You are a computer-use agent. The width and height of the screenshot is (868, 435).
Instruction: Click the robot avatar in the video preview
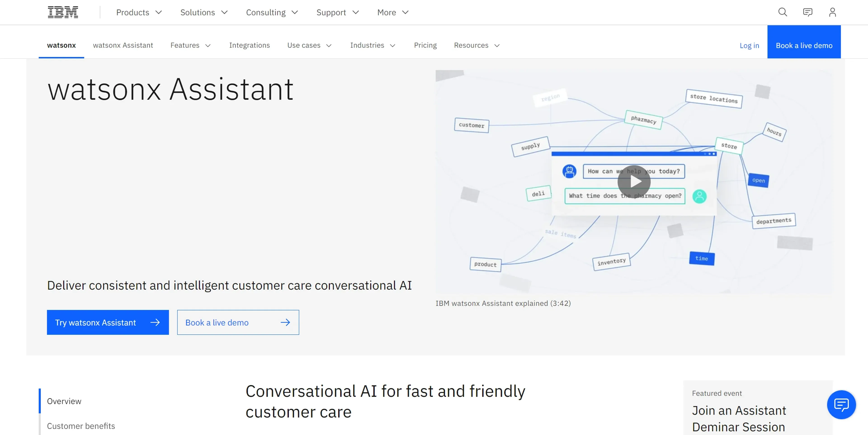(569, 171)
